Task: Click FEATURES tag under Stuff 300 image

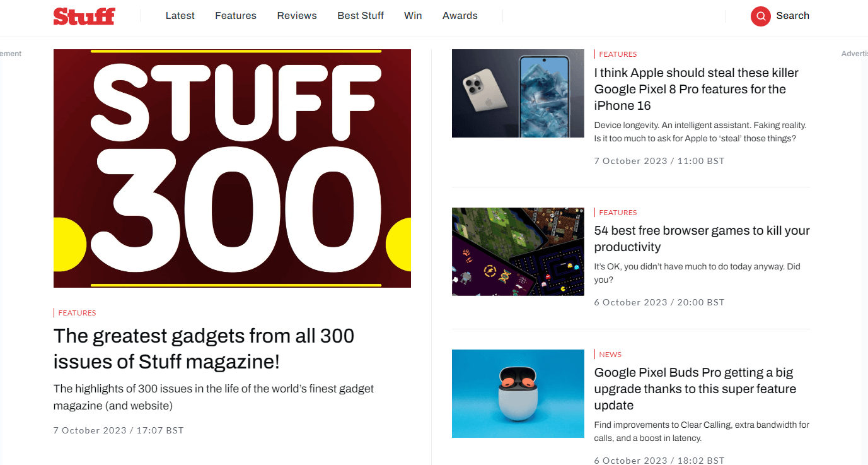Action: (x=77, y=313)
